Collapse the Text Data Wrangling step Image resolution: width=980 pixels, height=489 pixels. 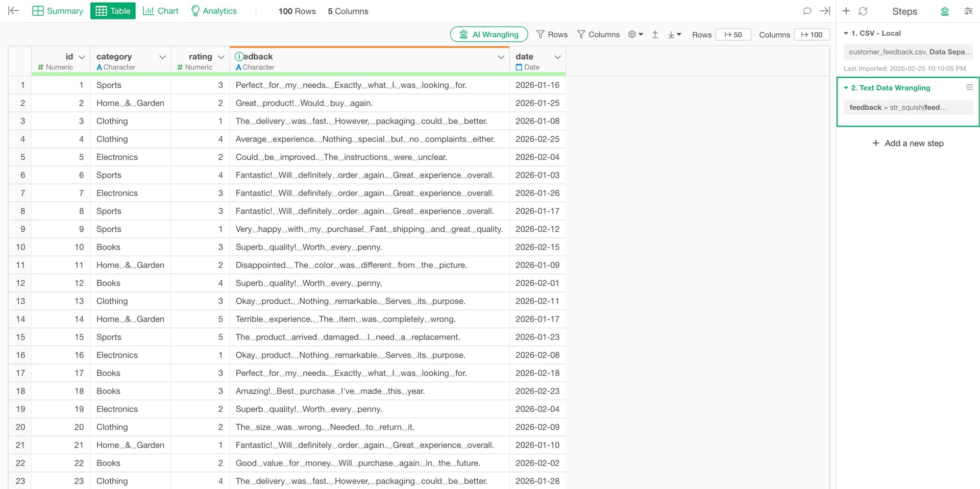[846, 88]
